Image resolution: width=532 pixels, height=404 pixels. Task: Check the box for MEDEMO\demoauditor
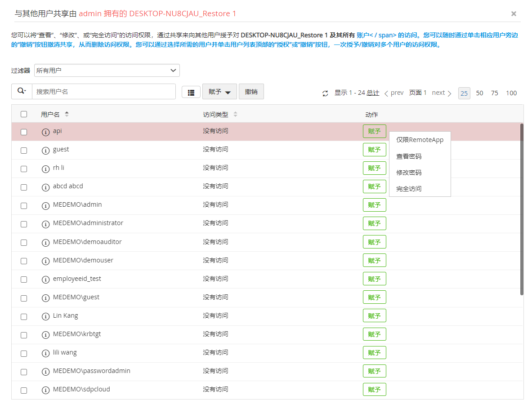coord(24,243)
